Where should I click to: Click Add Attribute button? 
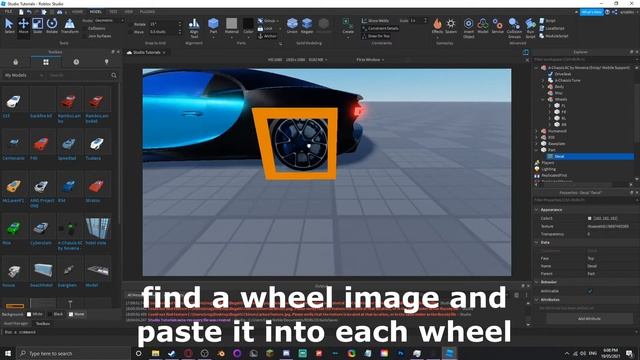tap(589, 318)
